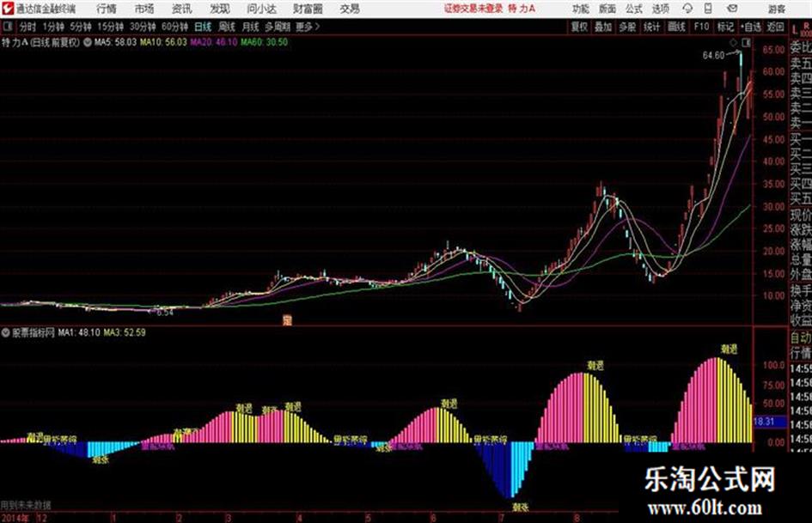Expand the 更多 period options

[308, 27]
